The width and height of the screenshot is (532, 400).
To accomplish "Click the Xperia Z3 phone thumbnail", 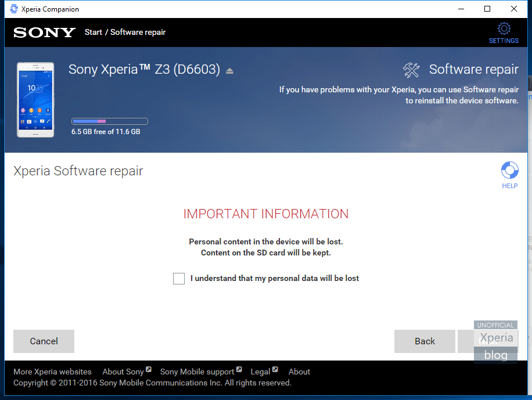I will point(35,99).
